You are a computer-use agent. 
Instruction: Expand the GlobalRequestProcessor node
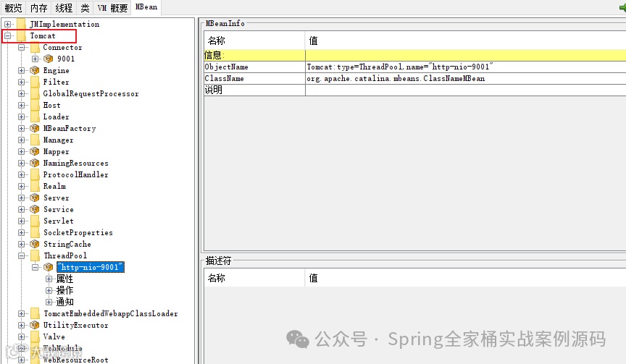(x=22, y=93)
